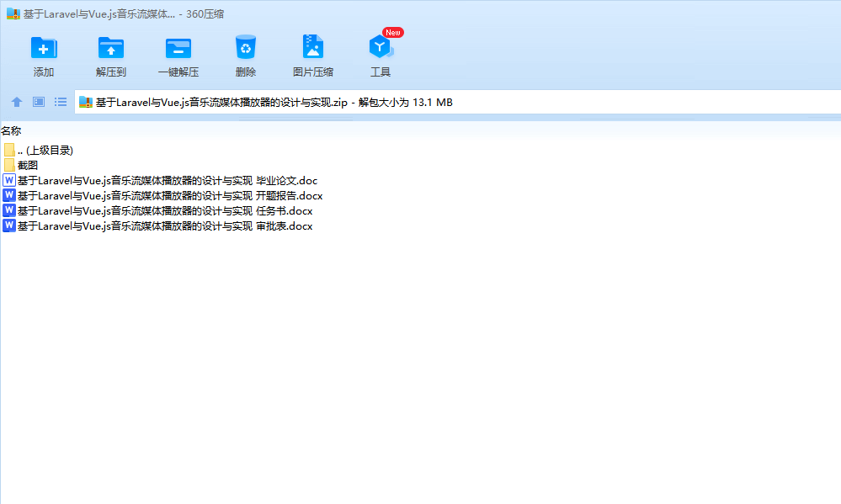This screenshot has width=841, height=504.
Task: Click the folder icon beside 截图
Action: (9, 165)
